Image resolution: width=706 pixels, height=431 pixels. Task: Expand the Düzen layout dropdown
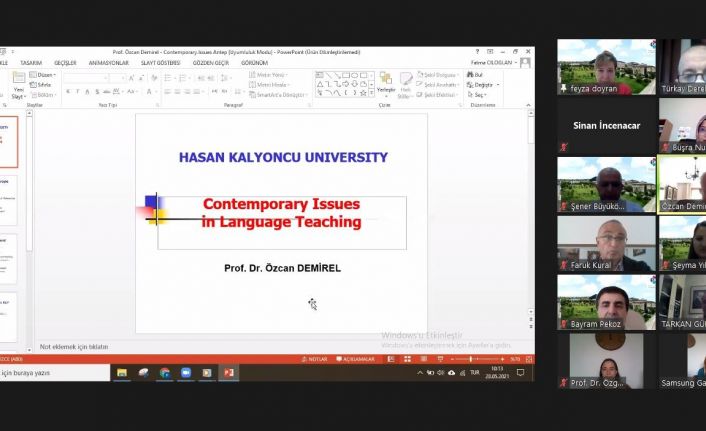click(43, 75)
